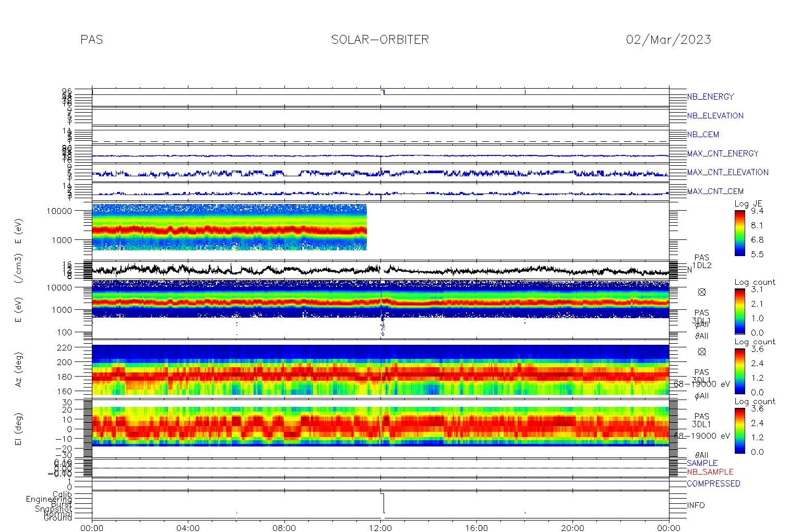Screen dimensions: 789x532
Task: Select the (/cm3) density axis label
Action: (x=19, y=269)
